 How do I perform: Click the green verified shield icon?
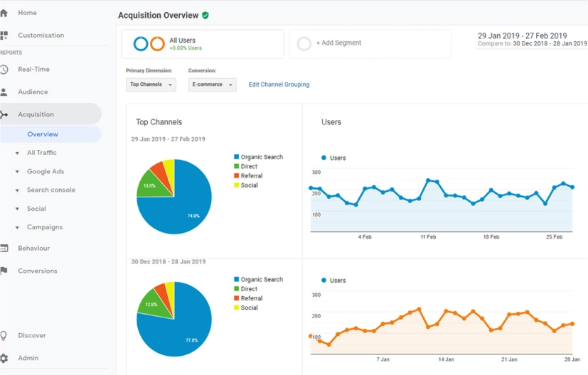click(205, 15)
